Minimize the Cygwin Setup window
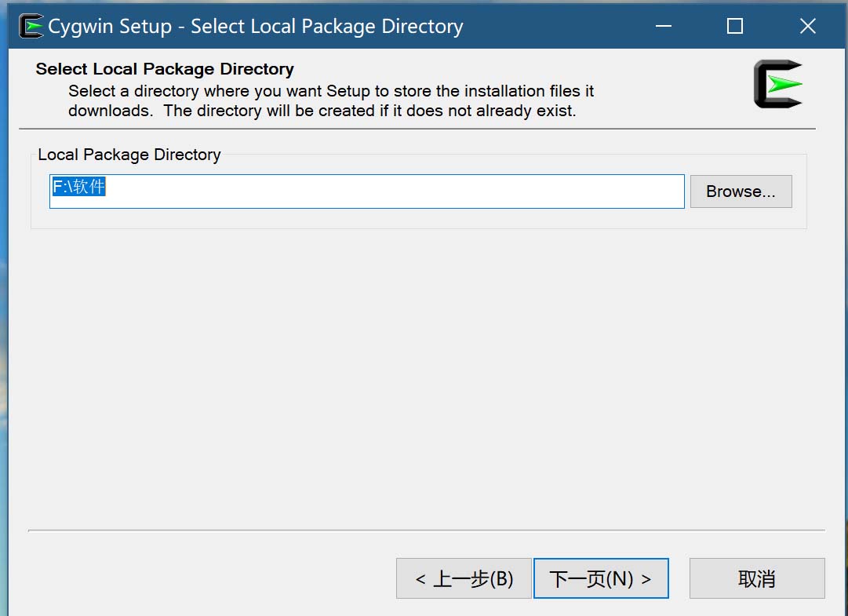This screenshot has height=616, width=848. pyautogui.click(x=663, y=26)
